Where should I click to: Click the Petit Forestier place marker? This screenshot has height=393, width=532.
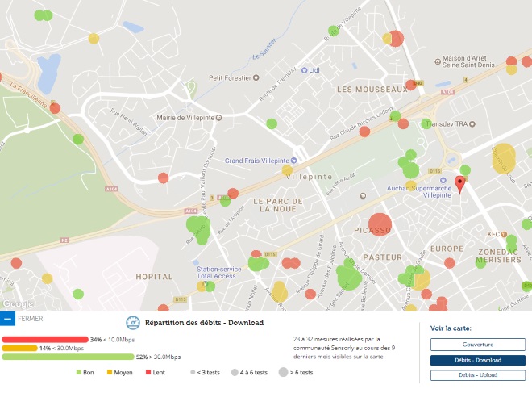256,77
